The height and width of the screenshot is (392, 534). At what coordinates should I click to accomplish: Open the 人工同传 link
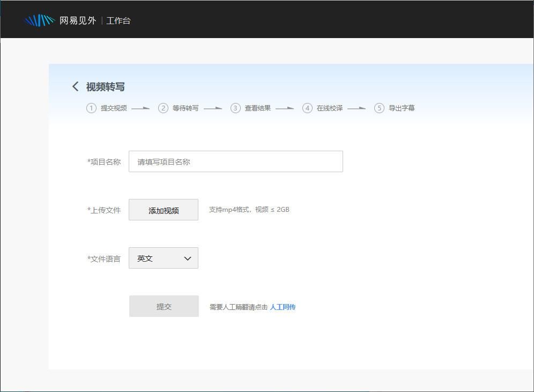coord(283,307)
